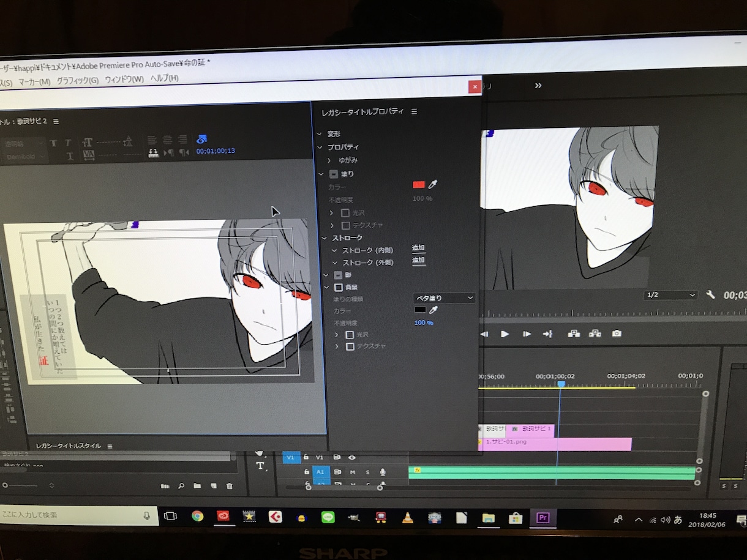The image size is (747, 560).
Task: Click the font size icon
Action: tap(88, 142)
